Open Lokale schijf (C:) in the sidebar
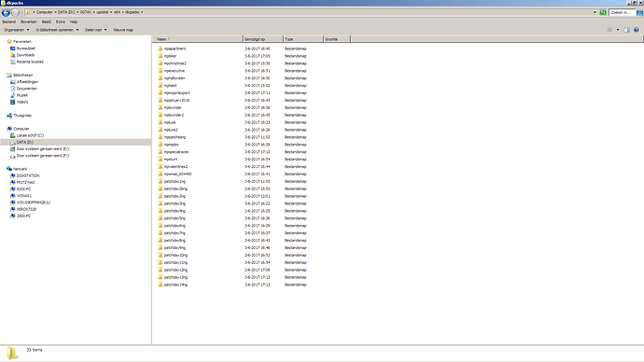Viewport: 644px width, 362px height. click(30, 135)
